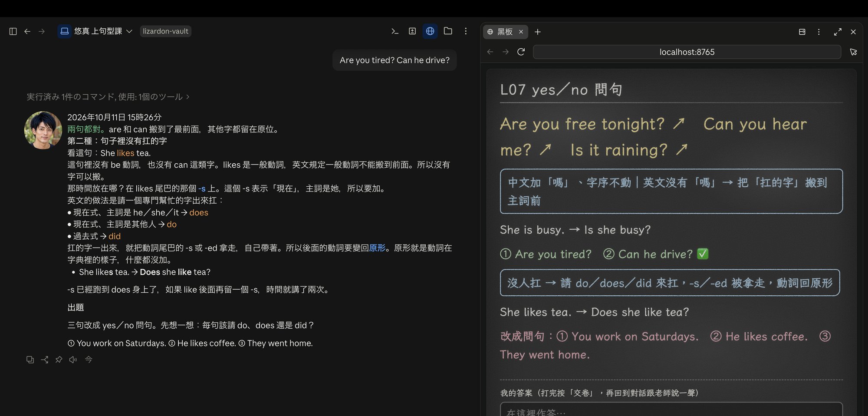
Task: Click the icon right of the speaker
Action: click(x=89, y=360)
